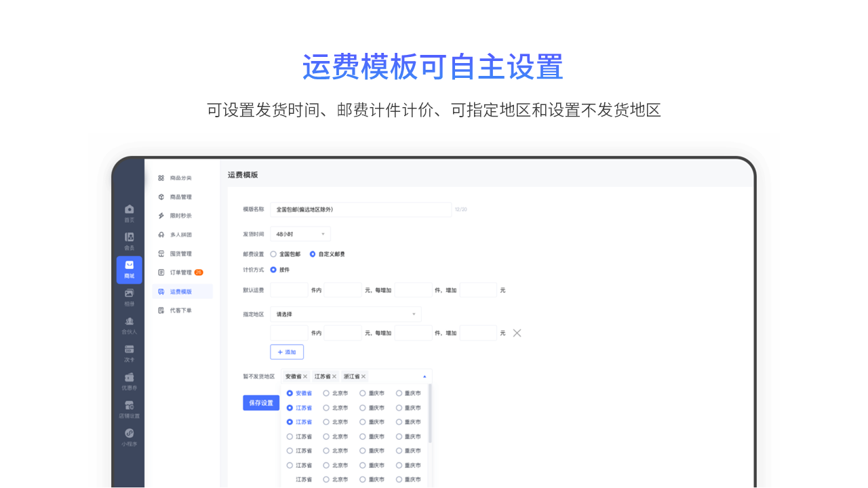Screen dimensions: 868x488
Task: Open 发货时间 48小时 dropdown
Action: 300,234
